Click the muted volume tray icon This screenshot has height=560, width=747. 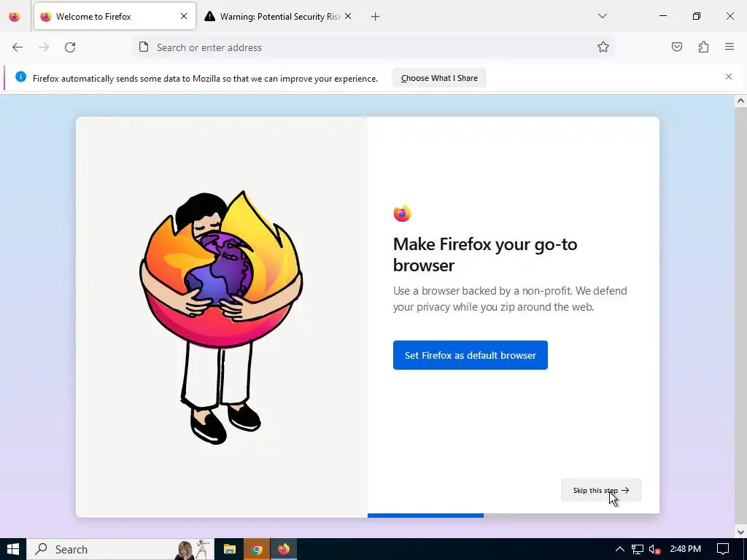pyautogui.click(x=655, y=549)
